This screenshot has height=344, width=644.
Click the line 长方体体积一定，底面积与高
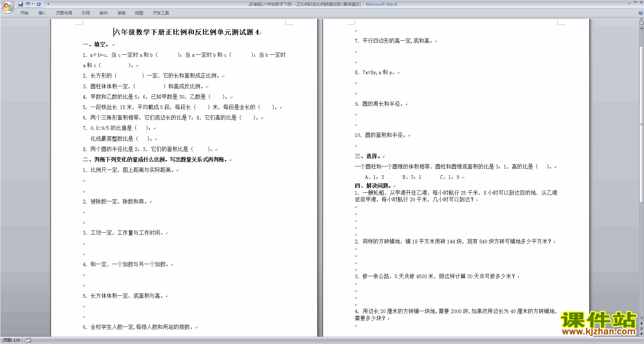(123, 296)
